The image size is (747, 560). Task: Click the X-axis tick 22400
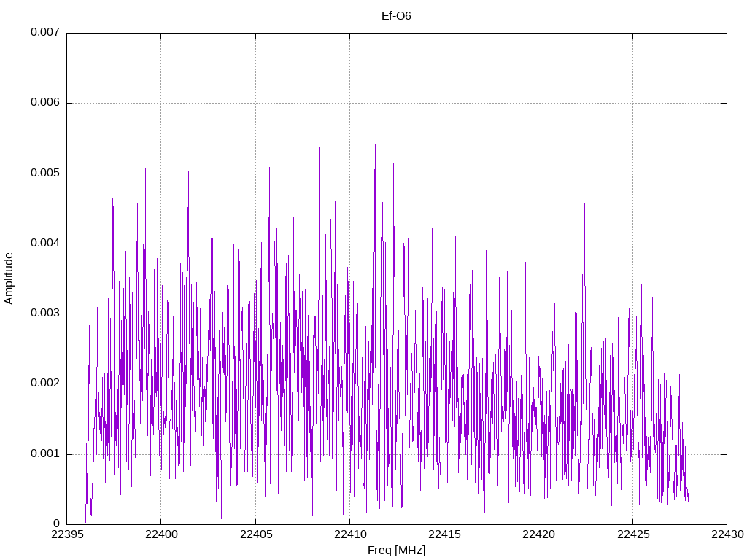[161, 534]
